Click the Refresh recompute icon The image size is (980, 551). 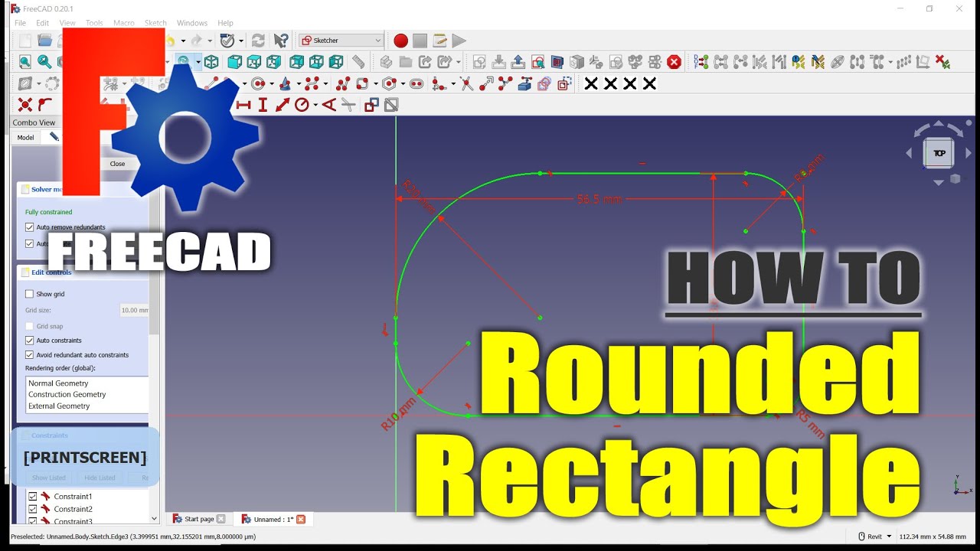coord(258,41)
